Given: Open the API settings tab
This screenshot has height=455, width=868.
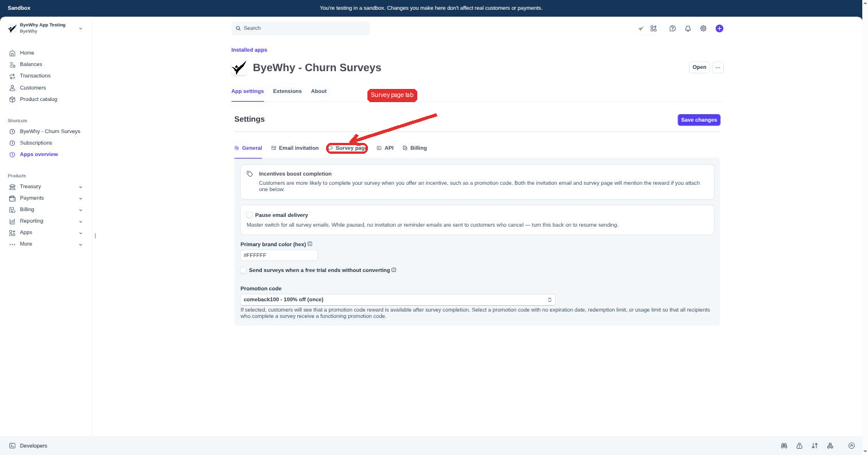Looking at the screenshot, I should 385,148.
